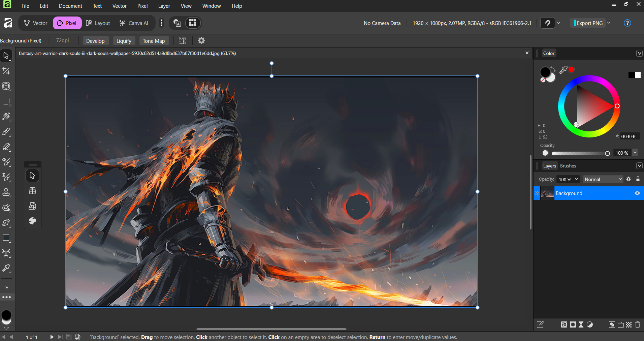The width and height of the screenshot is (644, 341).
Task: Select the Crop tool
Action: point(6,71)
